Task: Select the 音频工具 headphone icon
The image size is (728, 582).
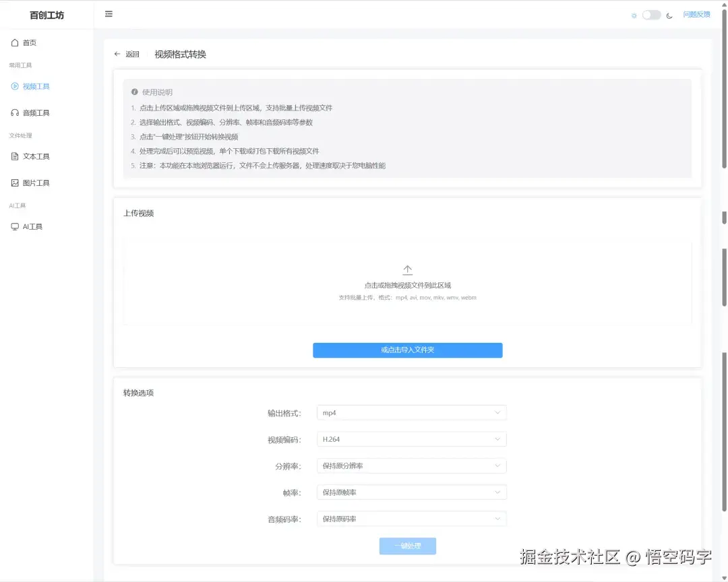Action: 16,112
